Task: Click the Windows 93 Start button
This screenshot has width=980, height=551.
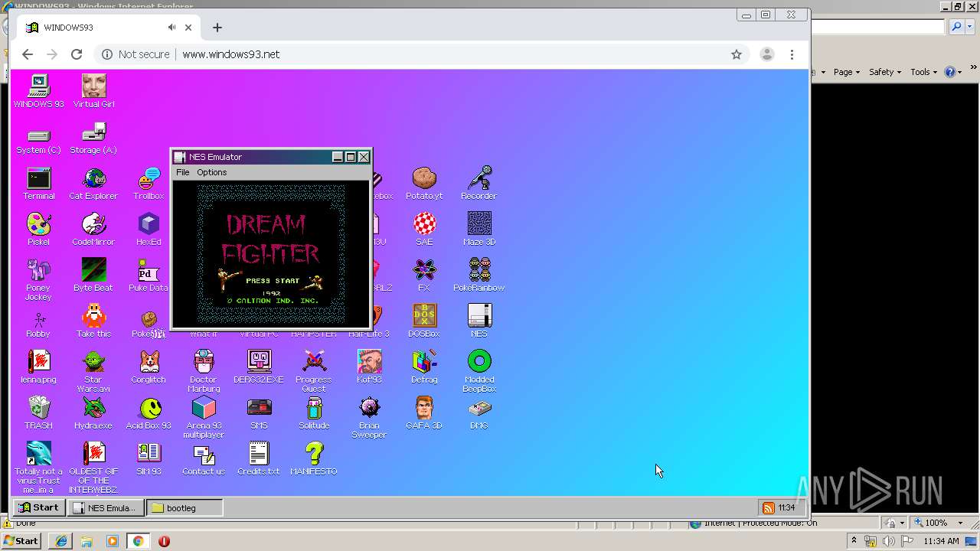Action: click(x=38, y=507)
